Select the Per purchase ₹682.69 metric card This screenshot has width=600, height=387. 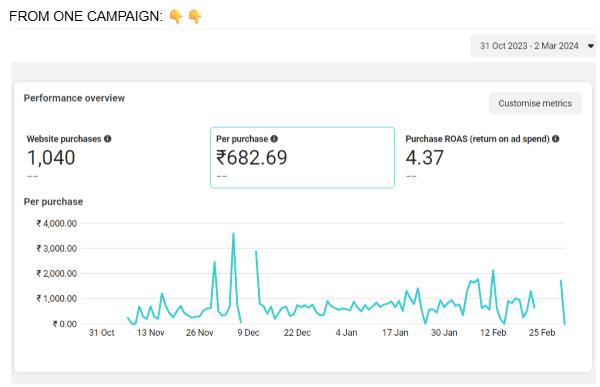point(302,157)
